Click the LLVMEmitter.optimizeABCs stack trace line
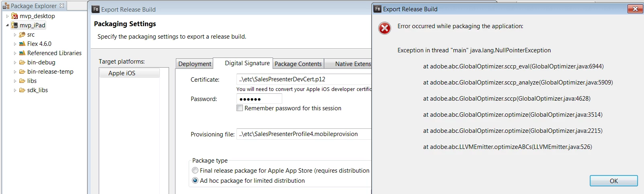This screenshot has height=194, width=644. 507,147
